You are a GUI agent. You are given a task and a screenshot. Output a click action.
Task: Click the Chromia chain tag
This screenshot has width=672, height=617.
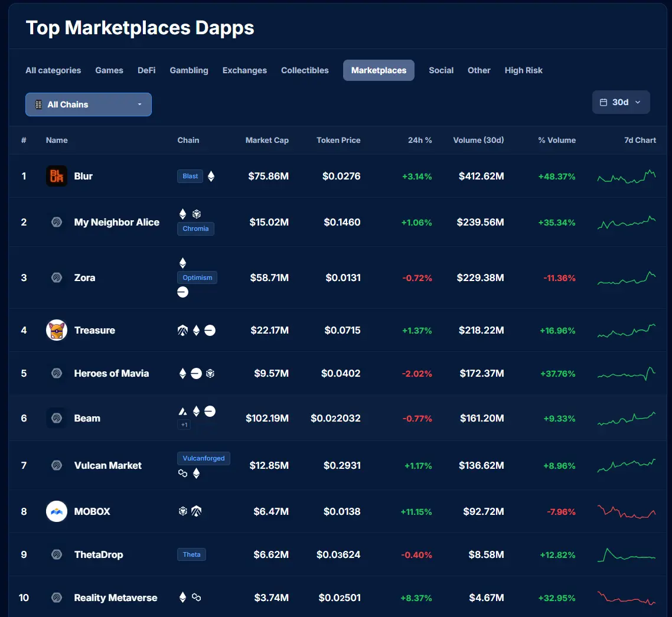click(196, 229)
